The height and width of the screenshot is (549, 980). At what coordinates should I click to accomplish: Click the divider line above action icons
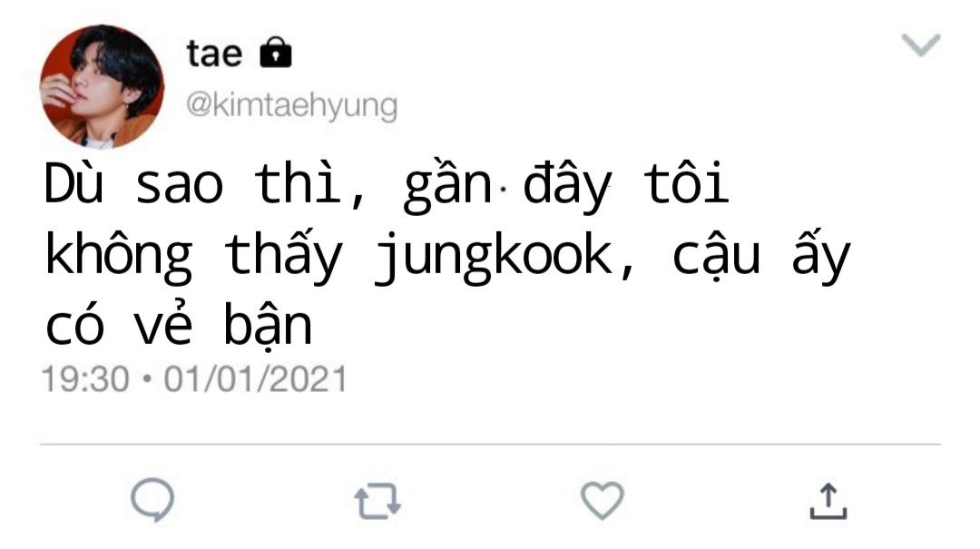pyautogui.click(x=490, y=445)
